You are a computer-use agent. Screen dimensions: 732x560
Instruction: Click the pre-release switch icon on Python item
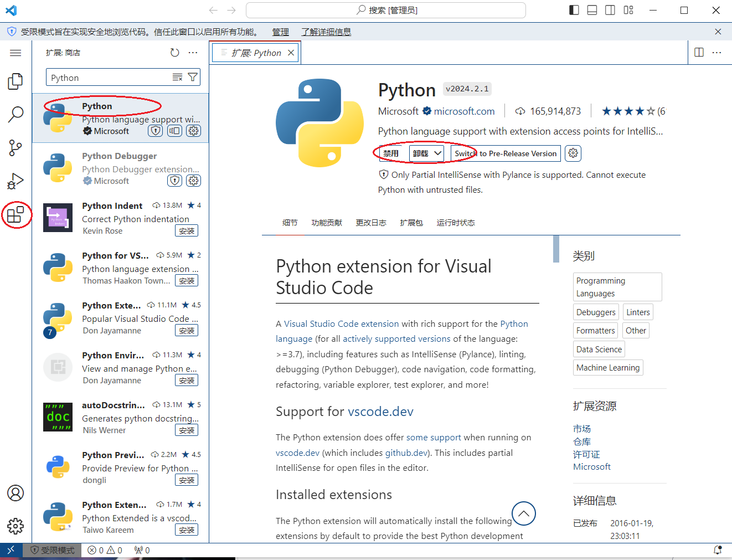click(x=174, y=131)
